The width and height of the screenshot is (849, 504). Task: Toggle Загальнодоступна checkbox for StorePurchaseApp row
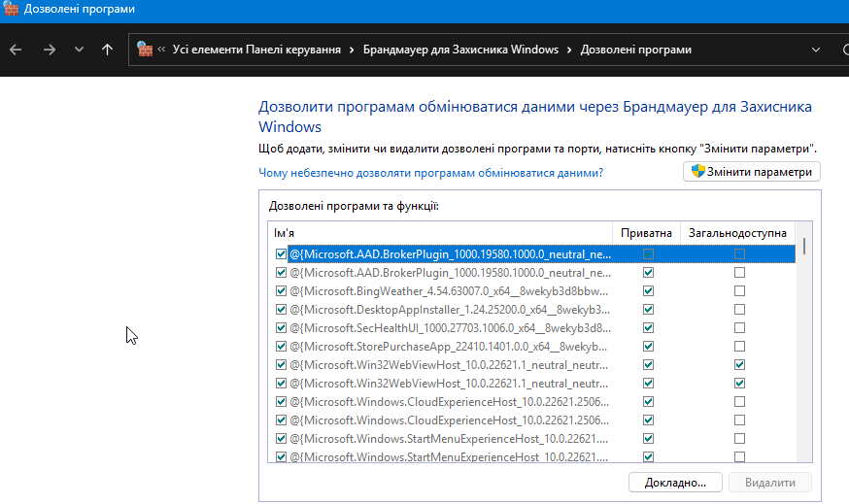739,347
